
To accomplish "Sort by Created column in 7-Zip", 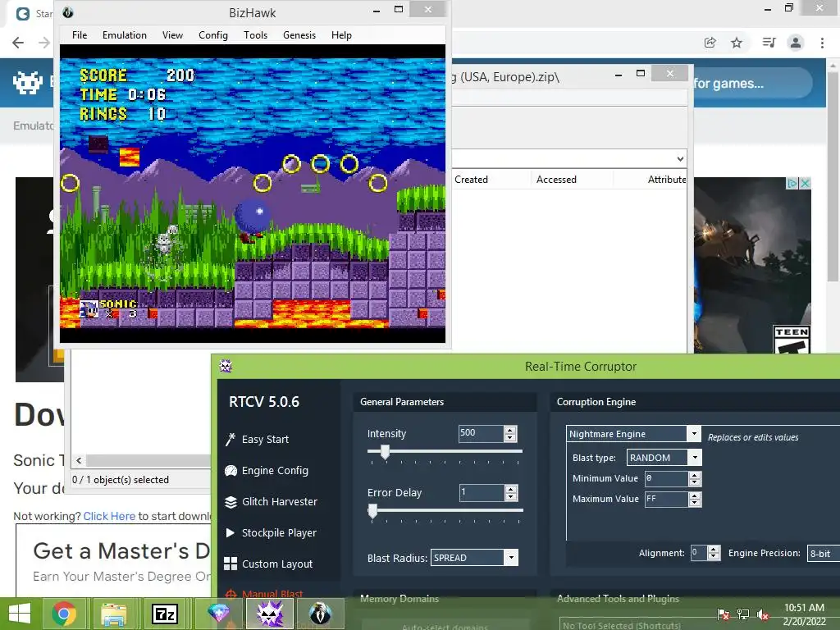I will 471,180.
